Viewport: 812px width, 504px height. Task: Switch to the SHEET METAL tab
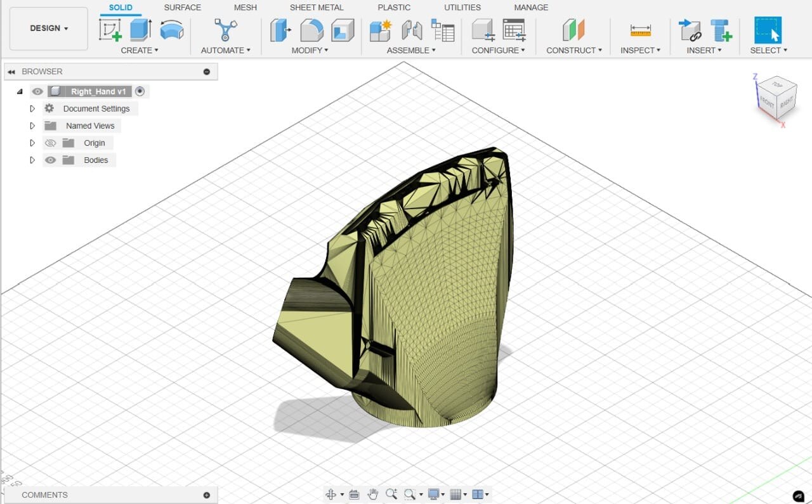(317, 8)
